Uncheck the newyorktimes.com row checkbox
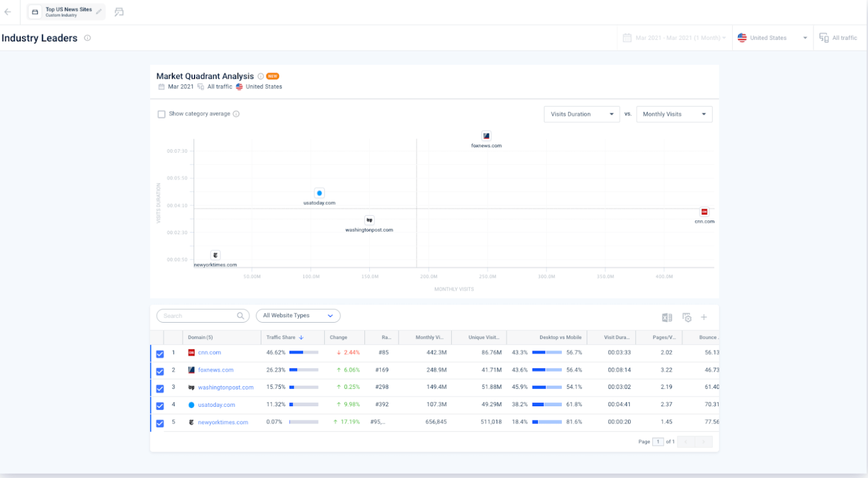Image resolution: width=868 pixels, height=478 pixels. tap(160, 424)
